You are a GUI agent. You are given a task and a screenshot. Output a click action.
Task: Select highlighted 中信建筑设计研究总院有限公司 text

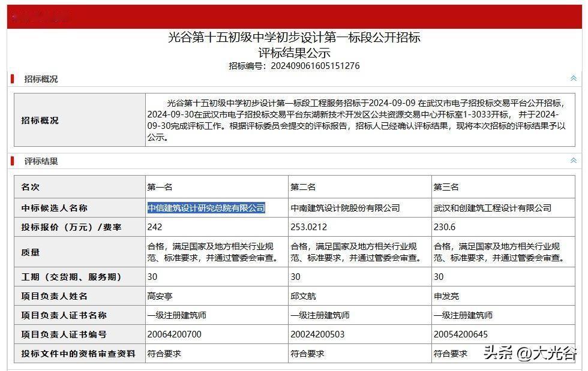pyautogui.click(x=206, y=208)
